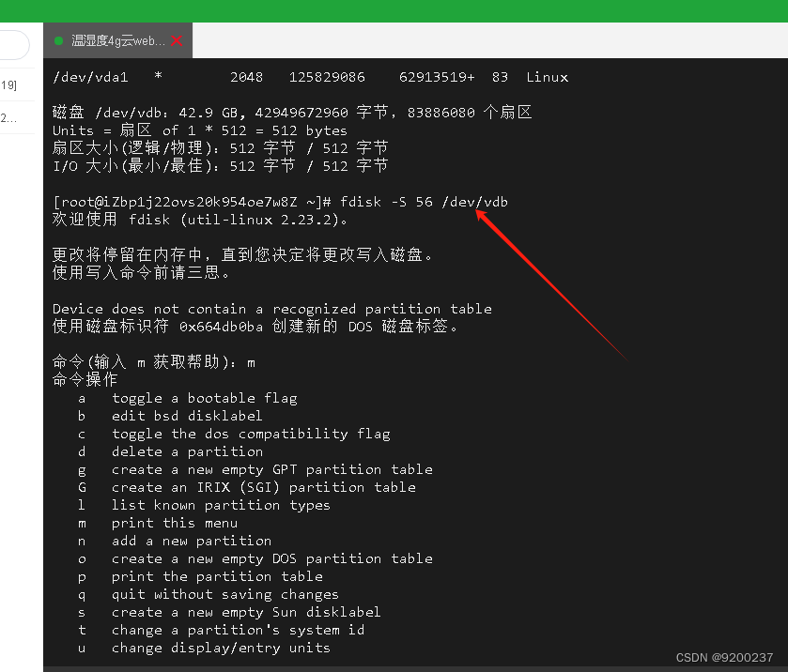Click the 磁盘 /dev/vdb: 42.9 GB line
Screen dimensions: 788x672
292,112
